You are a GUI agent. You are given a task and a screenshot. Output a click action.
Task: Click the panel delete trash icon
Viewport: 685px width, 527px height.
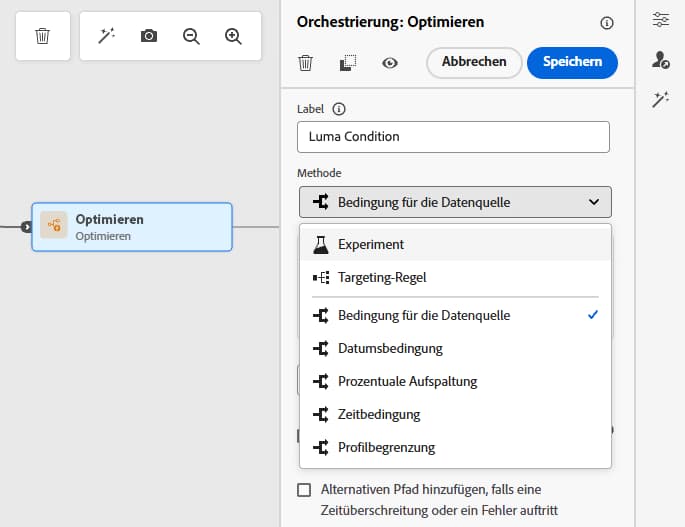(306, 63)
